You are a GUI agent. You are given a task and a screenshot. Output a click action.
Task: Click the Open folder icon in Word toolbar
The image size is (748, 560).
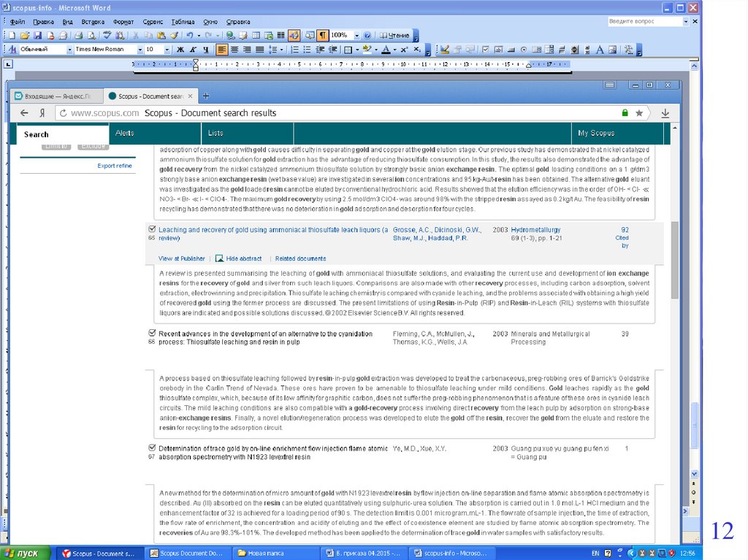click(x=24, y=35)
